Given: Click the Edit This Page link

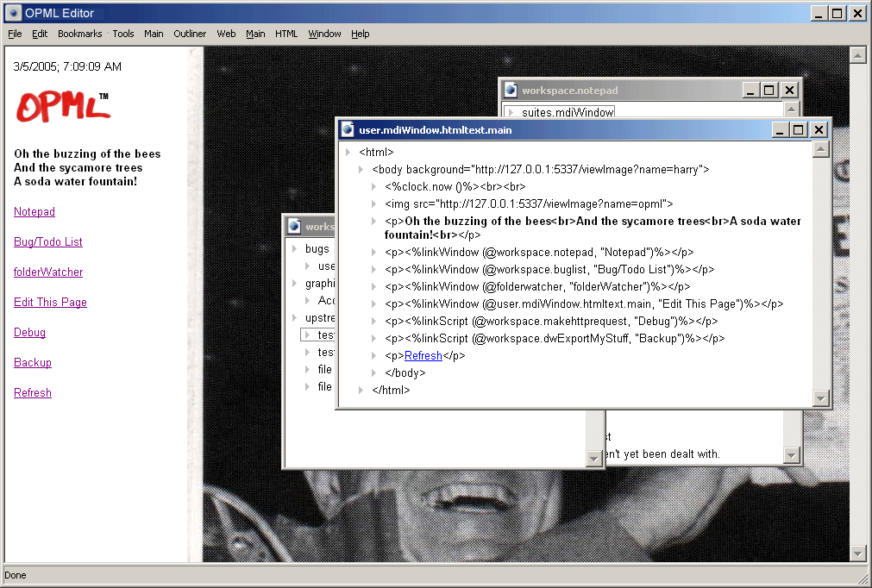Looking at the screenshot, I should click(x=50, y=303).
